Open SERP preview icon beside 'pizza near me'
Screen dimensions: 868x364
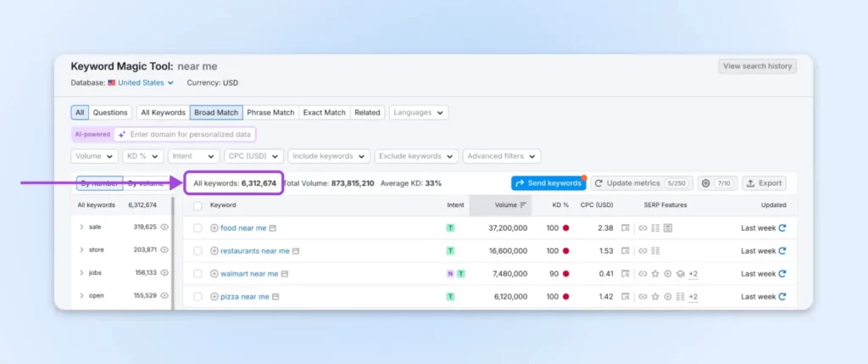coord(275,296)
